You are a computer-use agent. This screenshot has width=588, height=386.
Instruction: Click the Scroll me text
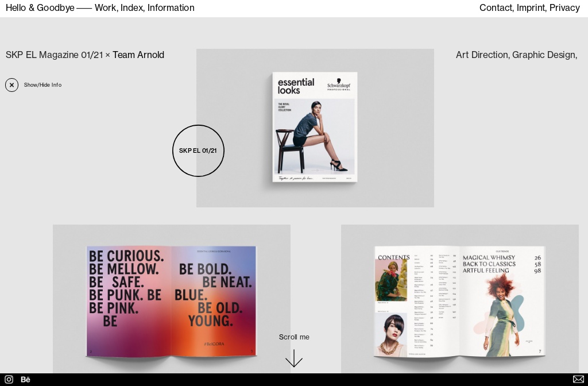(x=294, y=337)
